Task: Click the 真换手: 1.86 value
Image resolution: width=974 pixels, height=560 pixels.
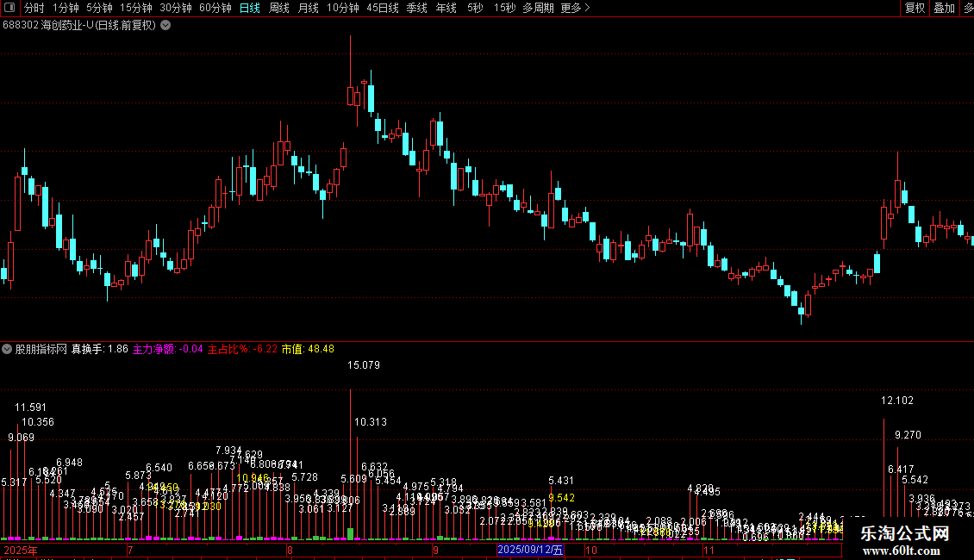Action: point(99,349)
